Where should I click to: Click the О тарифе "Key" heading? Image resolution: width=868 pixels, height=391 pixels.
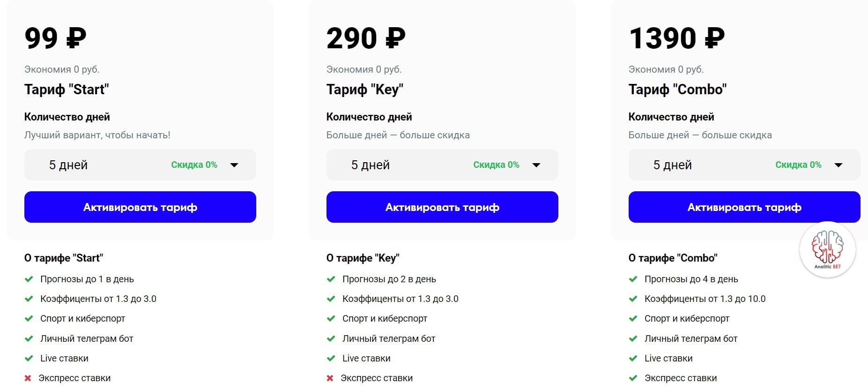[x=363, y=258]
